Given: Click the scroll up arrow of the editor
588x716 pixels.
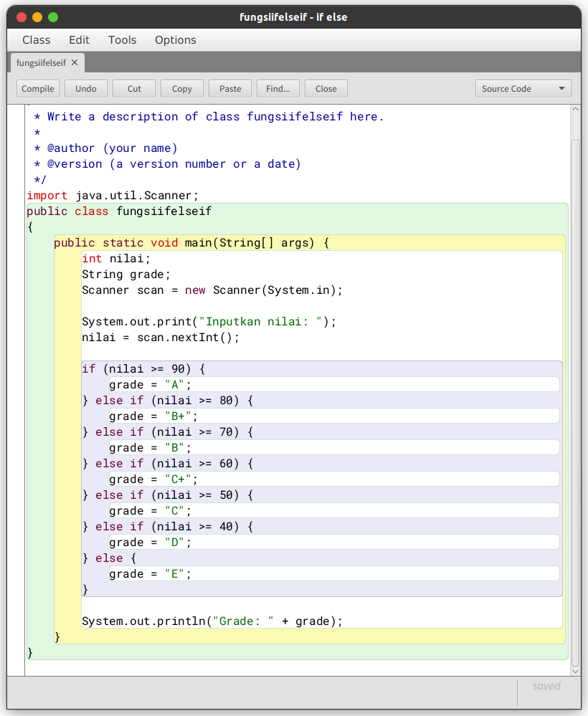Looking at the screenshot, I should [575, 109].
